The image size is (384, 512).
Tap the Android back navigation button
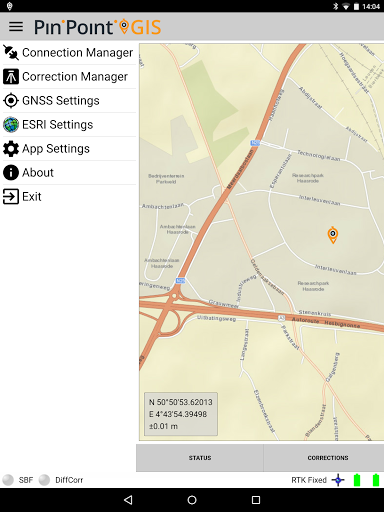click(x=128, y=500)
